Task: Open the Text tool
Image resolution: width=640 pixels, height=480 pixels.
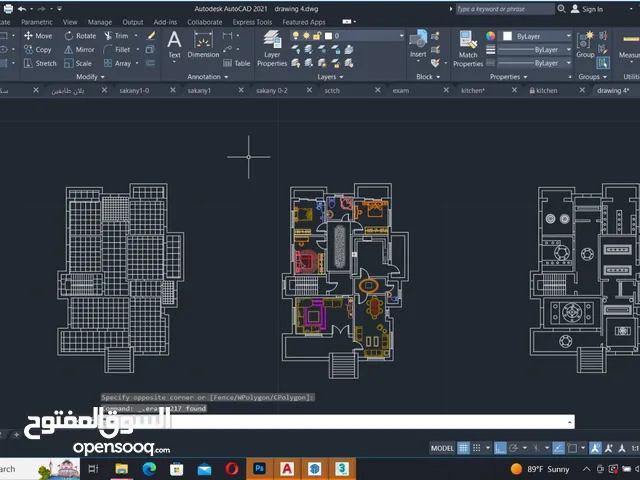Action: coord(174,45)
